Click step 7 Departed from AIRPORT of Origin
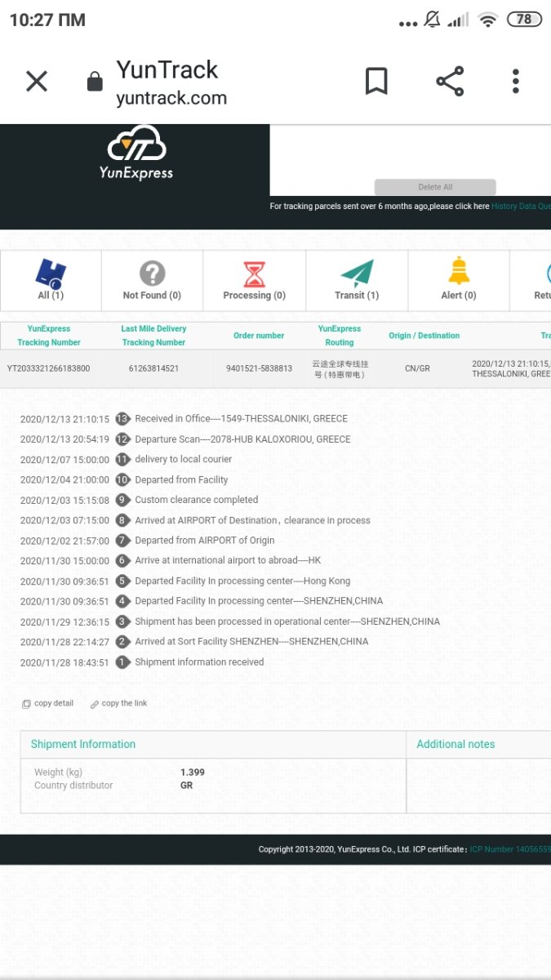This screenshot has height=980, width=551. 205,541
